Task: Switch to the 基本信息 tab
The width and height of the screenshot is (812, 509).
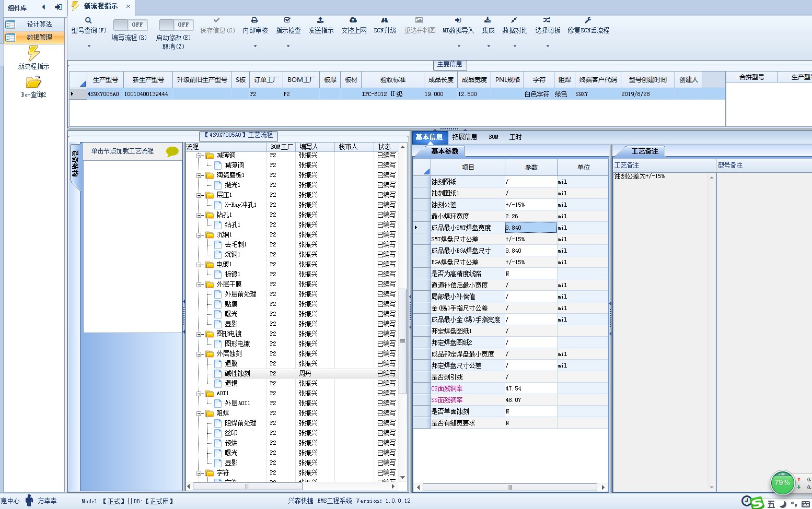Action: click(x=429, y=137)
